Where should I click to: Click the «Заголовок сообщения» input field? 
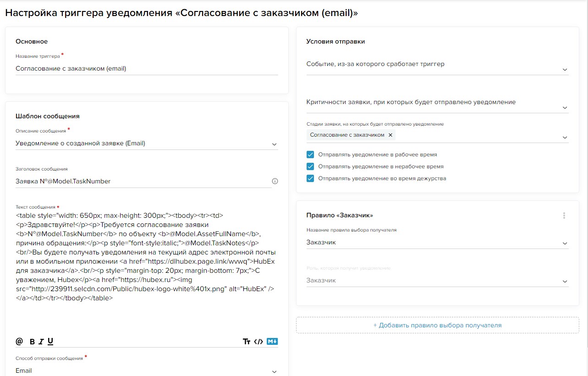pyautogui.click(x=143, y=181)
